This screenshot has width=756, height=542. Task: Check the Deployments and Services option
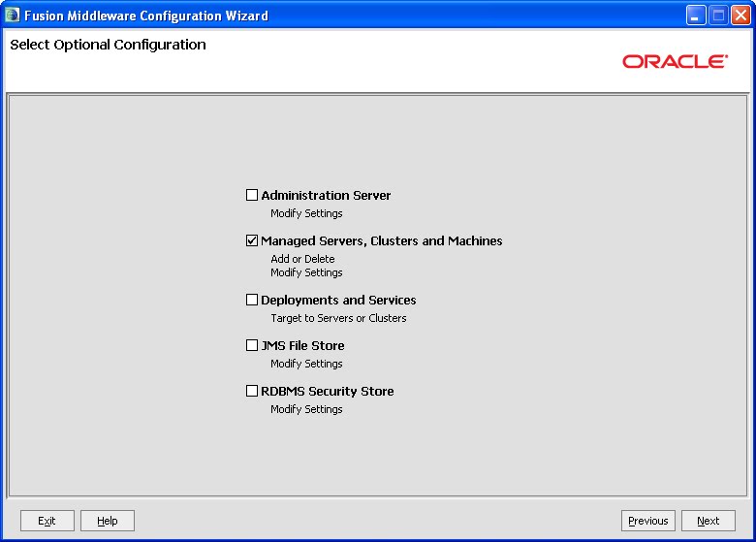click(x=252, y=300)
